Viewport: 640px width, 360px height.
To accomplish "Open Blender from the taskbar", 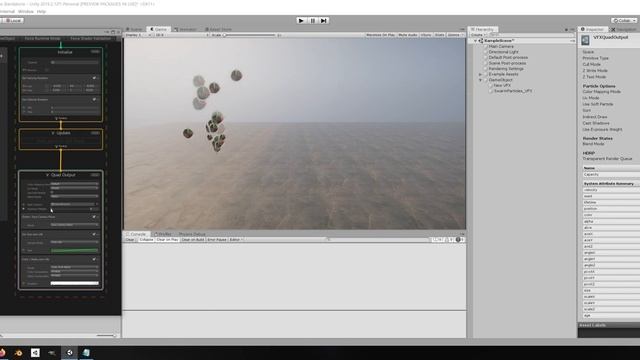I will (x=18, y=353).
